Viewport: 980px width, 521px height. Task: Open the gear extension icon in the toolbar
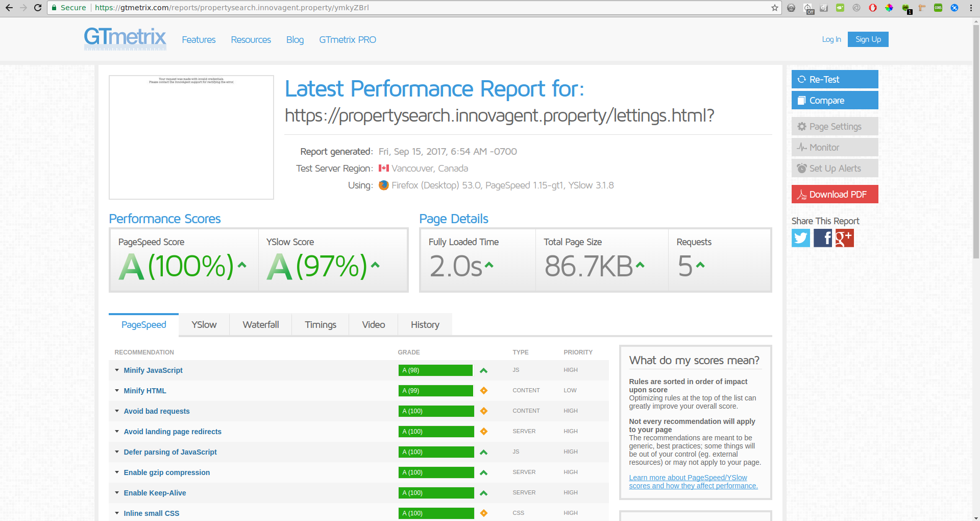791,8
